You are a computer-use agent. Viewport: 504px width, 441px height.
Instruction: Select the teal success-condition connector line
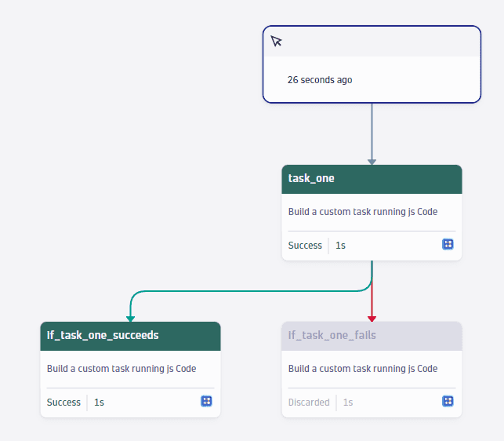[x=251, y=291]
